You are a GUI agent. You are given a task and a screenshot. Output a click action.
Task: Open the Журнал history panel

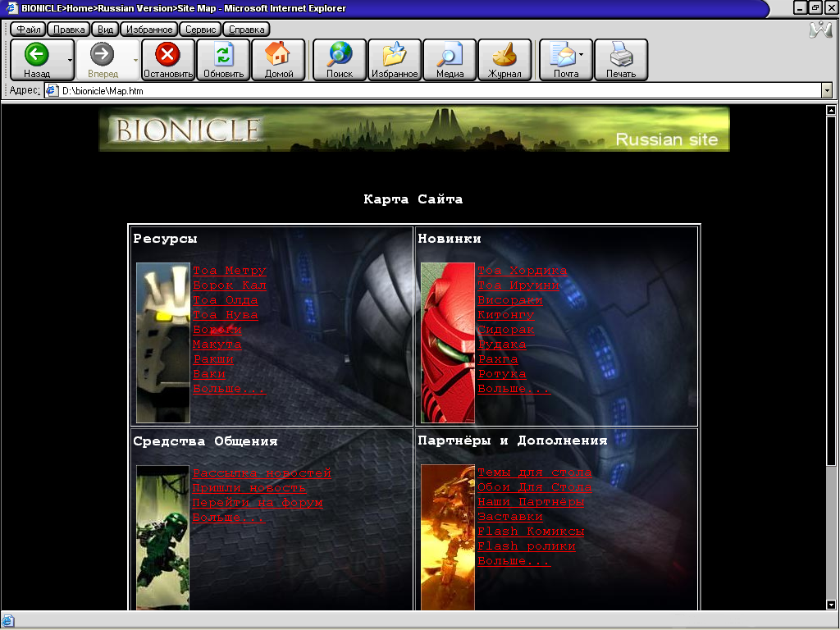click(x=504, y=60)
